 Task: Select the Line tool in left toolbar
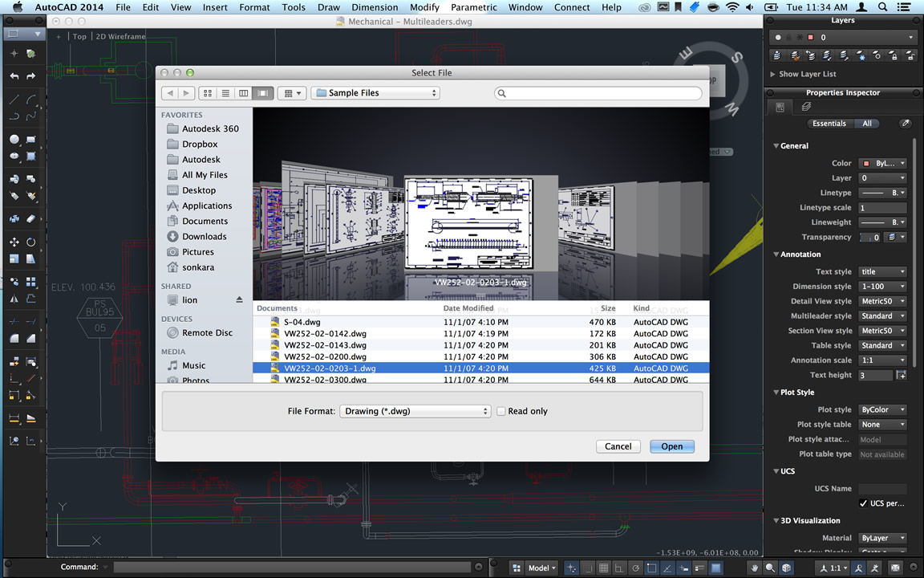(x=14, y=99)
